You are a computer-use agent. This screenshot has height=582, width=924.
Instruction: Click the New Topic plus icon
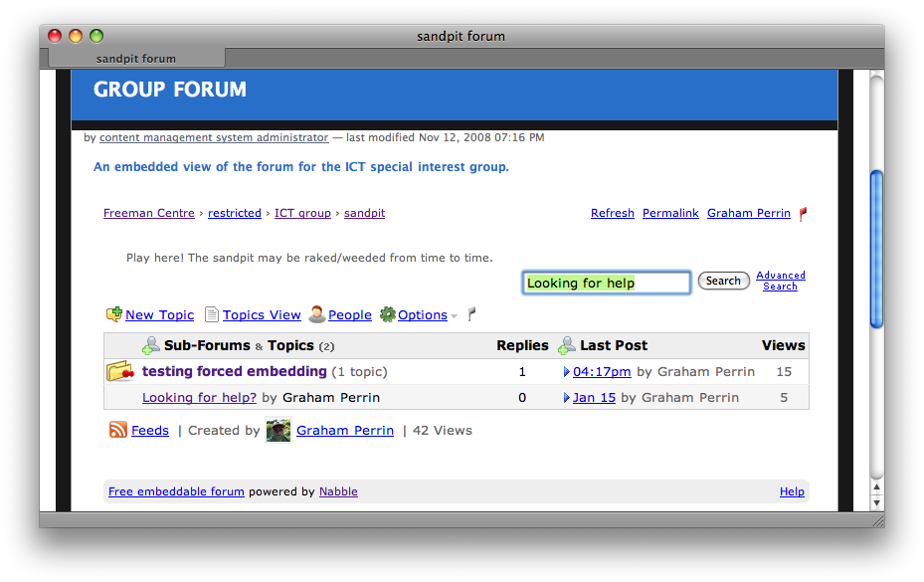(114, 314)
